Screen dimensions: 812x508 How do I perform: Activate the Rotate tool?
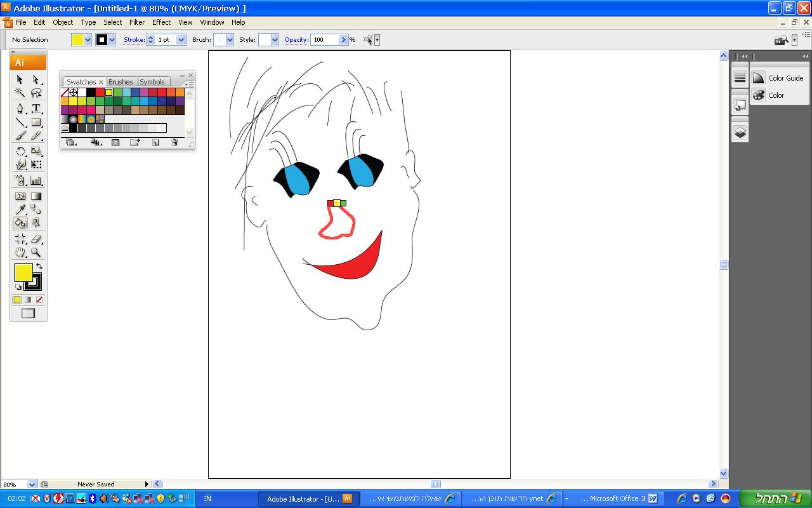coord(20,151)
